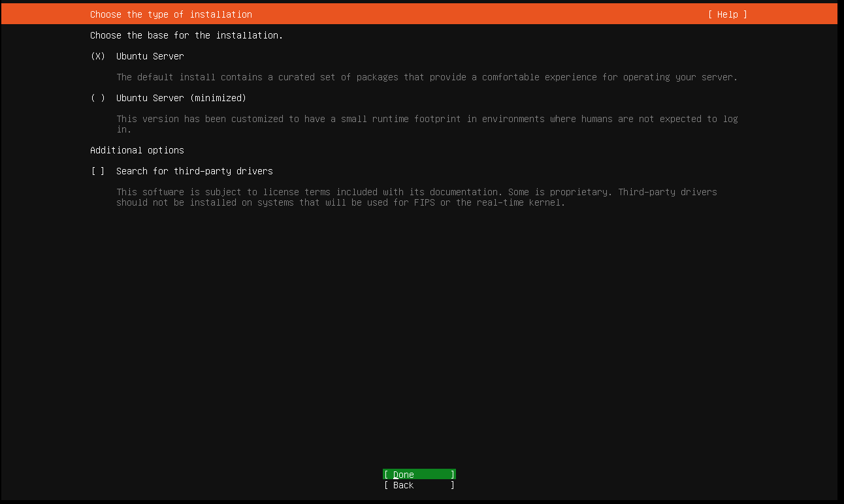This screenshot has height=504, width=844.
Task: Click the license terms description paragraph
Action: coord(417,197)
